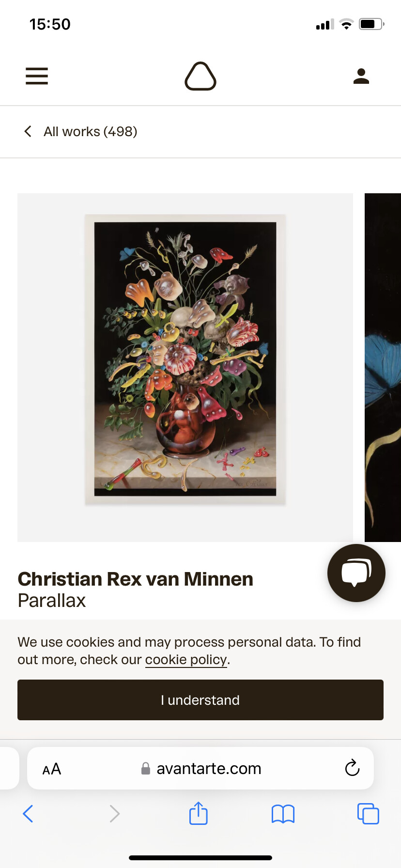Tap the Parallax artwork title
This screenshot has width=401, height=868.
pos(52,601)
